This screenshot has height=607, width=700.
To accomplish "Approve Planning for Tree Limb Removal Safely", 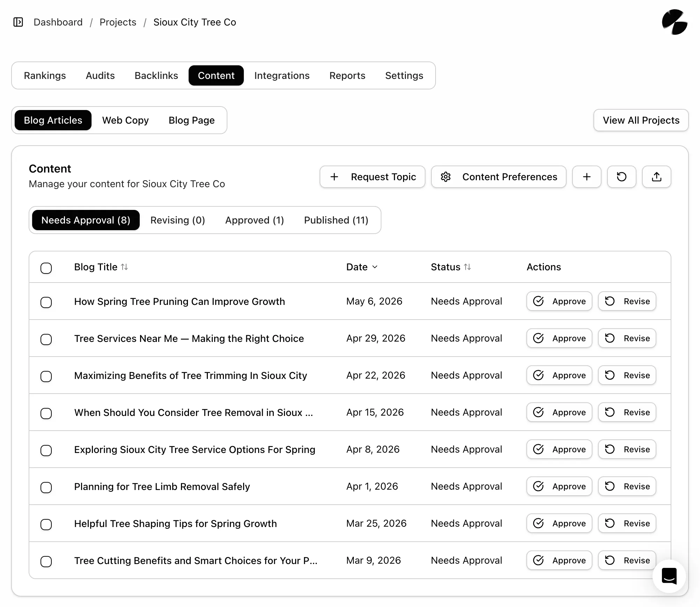I will click(559, 486).
